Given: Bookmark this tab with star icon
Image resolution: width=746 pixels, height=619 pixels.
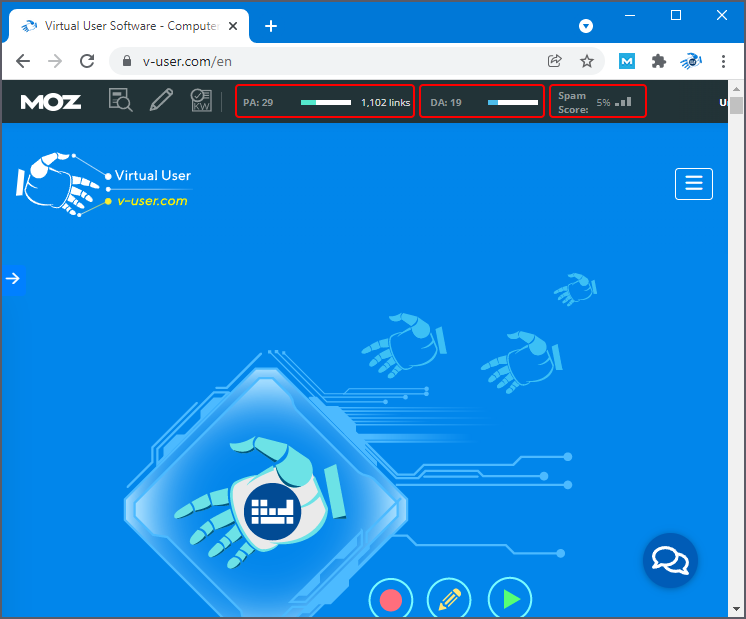Looking at the screenshot, I should [x=587, y=61].
